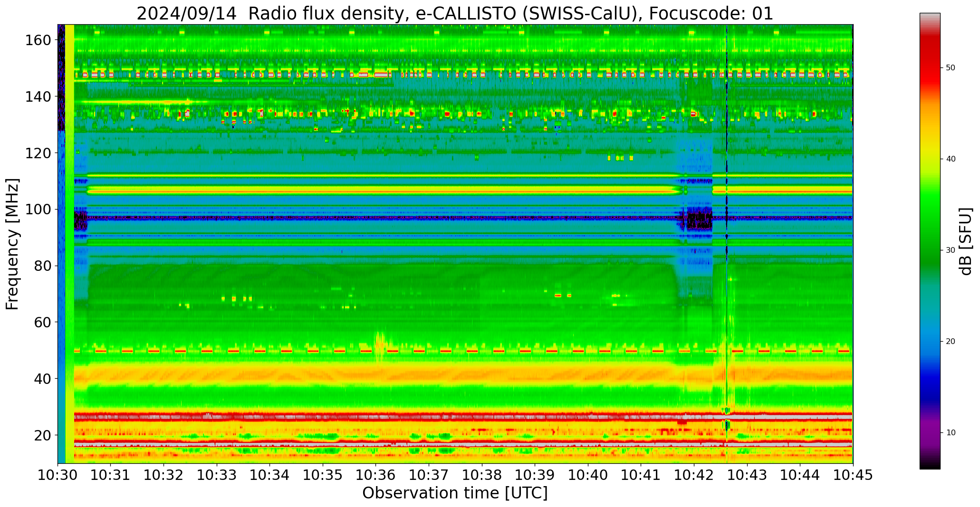Click the 60 MHz frequency tick label

pyautogui.click(x=43, y=322)
